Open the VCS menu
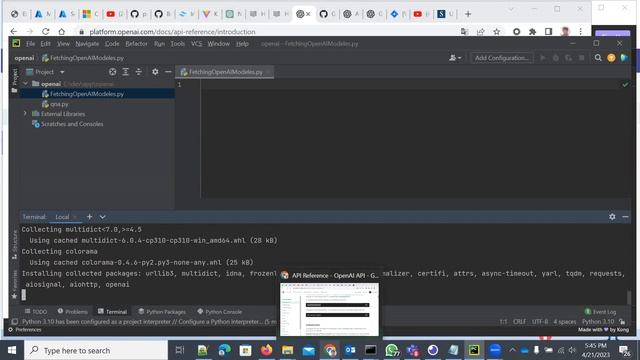The image size is (640, 360). pyautogui.click(x=196, y=44)
